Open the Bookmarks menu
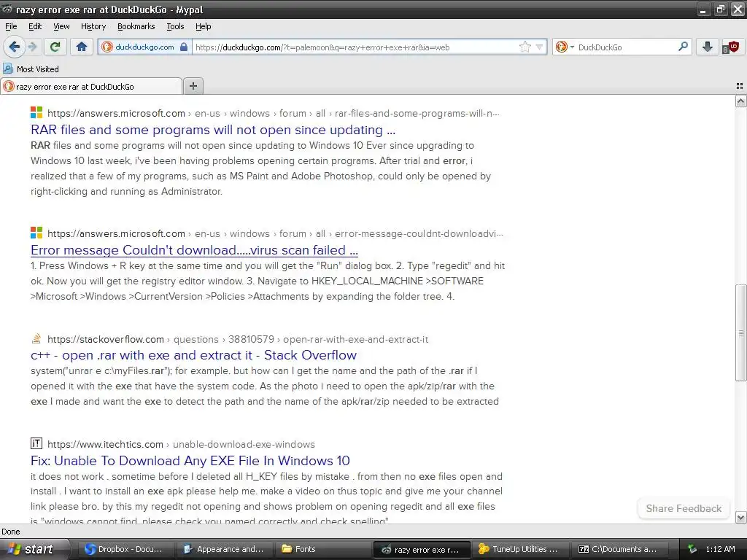The width and height of the screenshot is (747, 560). coord(136,26)
